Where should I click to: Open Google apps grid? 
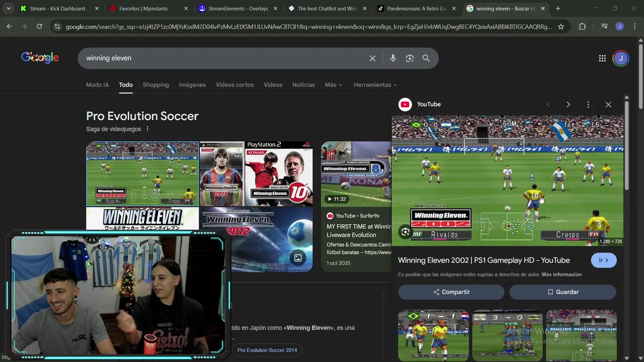point(602,58)
